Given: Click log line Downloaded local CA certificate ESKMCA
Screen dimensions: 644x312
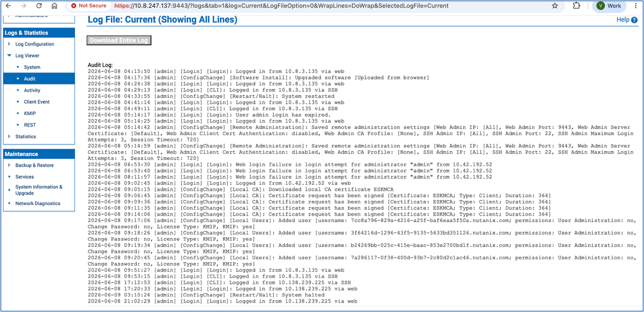Looking at the screenshot, I should coord(240,189).
